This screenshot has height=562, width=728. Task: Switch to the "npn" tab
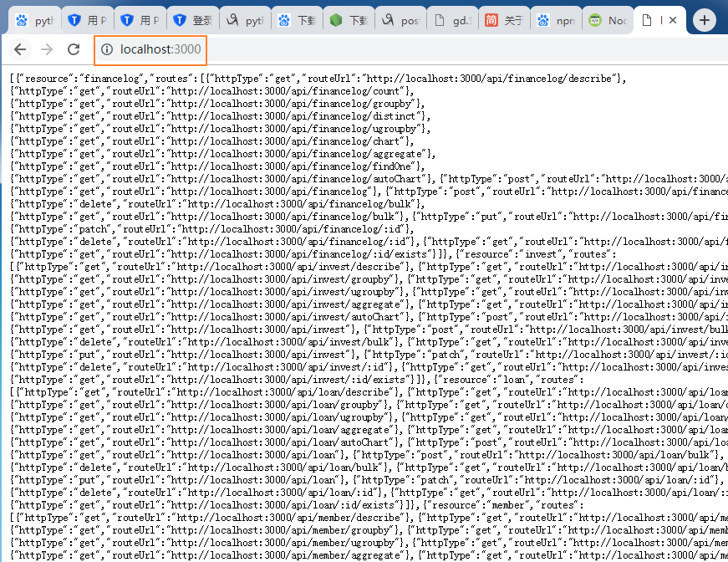click(555, 20)
